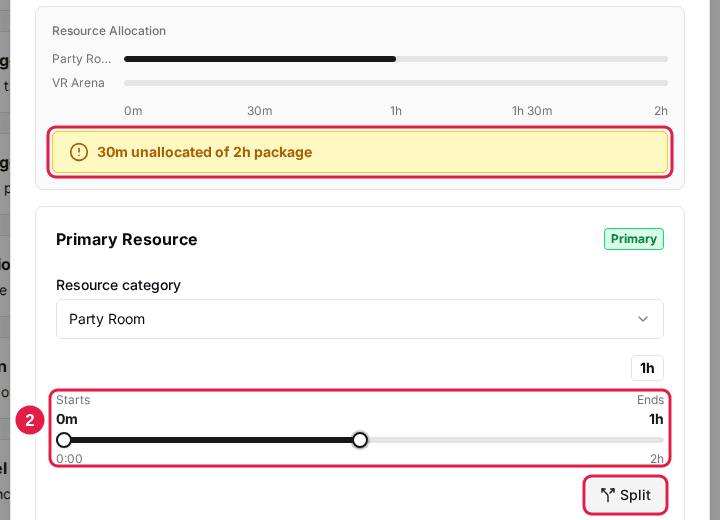Open the Resource category dropdown showing Party Room
This screenshot has height=520, width=720.
click(360, 319)
